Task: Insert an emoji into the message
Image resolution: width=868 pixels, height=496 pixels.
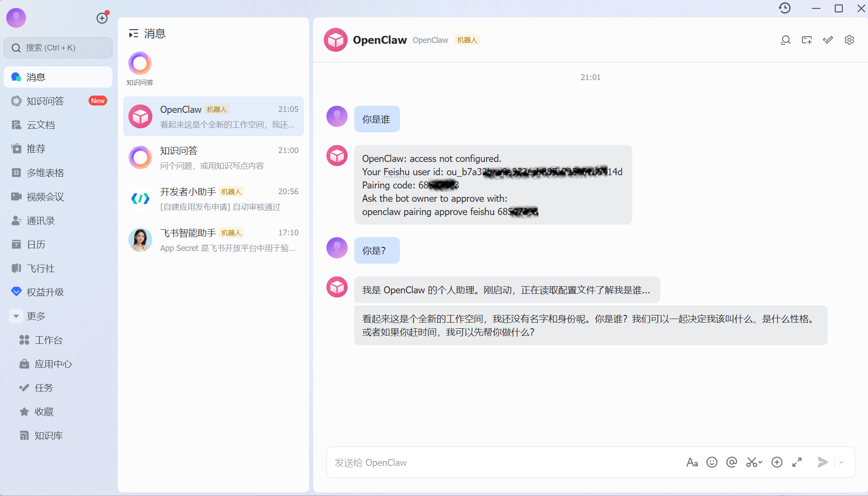Action: tap(712, 462)
